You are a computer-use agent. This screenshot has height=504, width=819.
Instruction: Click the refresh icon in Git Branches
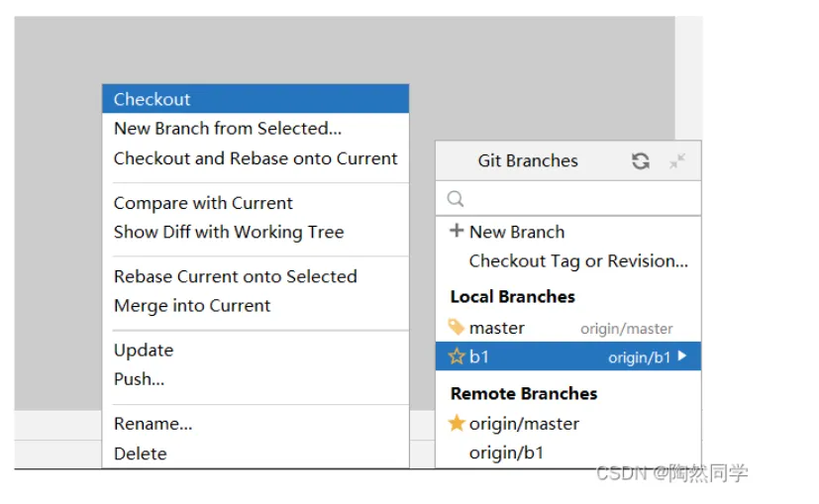tap(641, 160)
